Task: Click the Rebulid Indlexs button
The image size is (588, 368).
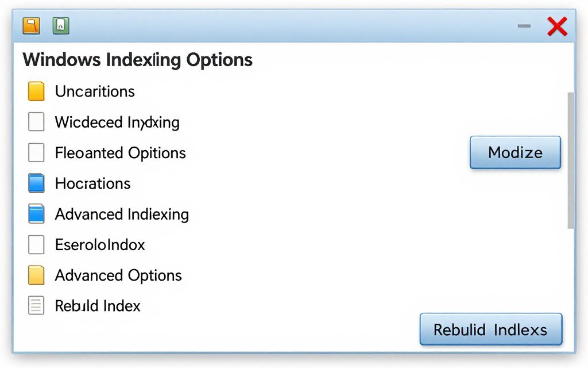Action: pos(490,329)
